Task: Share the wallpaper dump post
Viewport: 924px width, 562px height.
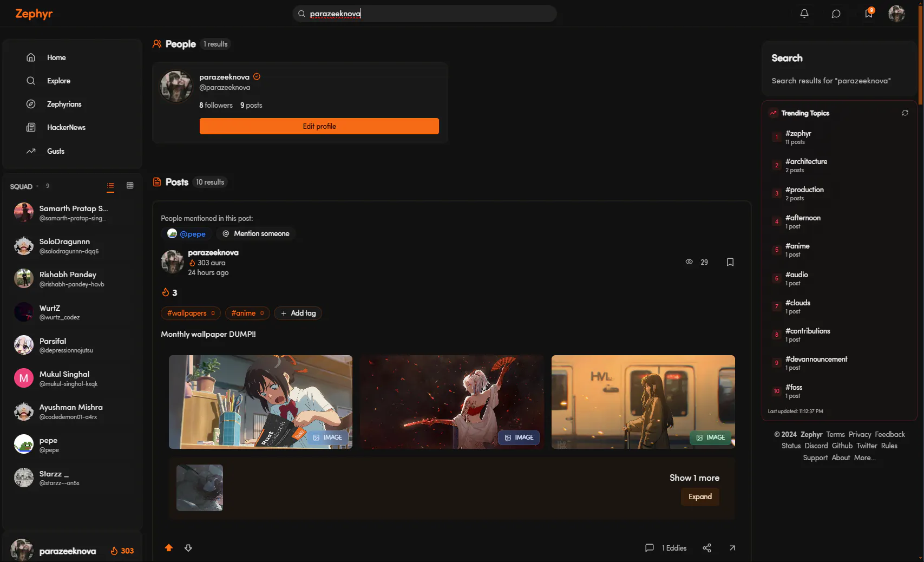Action: [707, 548]
